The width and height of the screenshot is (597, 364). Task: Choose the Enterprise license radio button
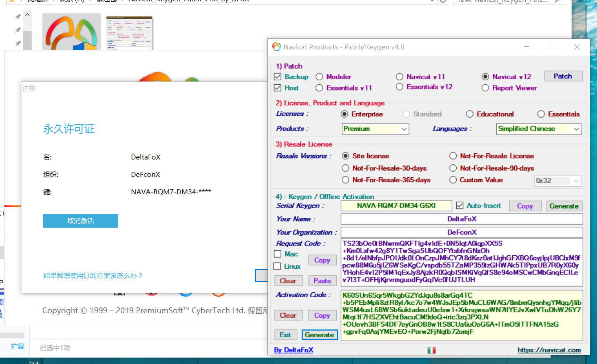pyautogui.click(x=344, y=114)
